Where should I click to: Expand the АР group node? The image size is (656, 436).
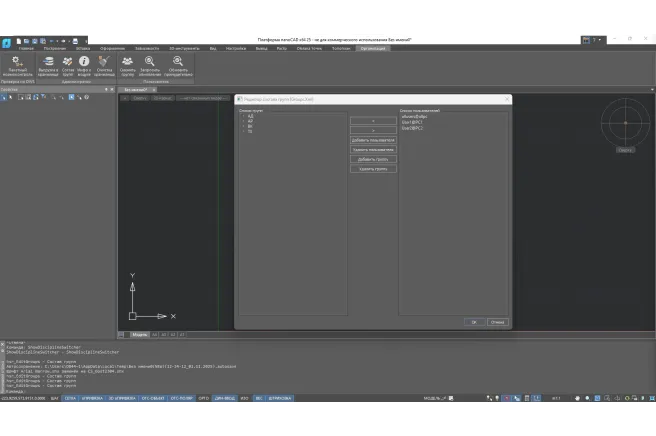[x=243, y=121]
